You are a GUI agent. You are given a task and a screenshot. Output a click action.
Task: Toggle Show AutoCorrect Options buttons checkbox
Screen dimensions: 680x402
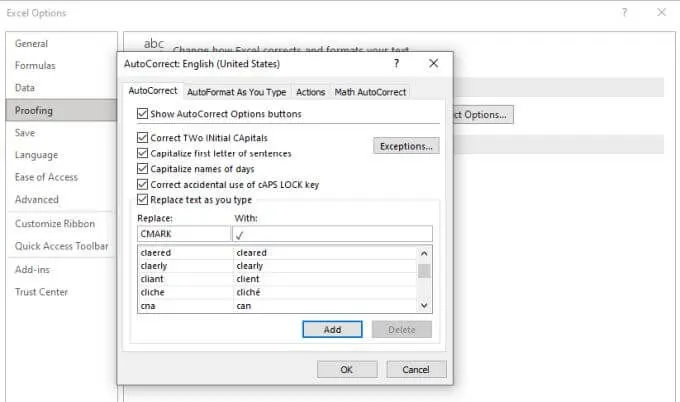coord(142,114)
